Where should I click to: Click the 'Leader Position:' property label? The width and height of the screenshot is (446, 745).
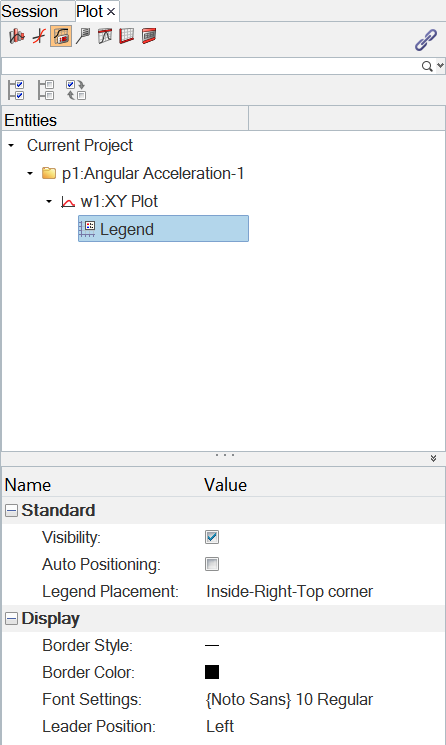point(99,726)
